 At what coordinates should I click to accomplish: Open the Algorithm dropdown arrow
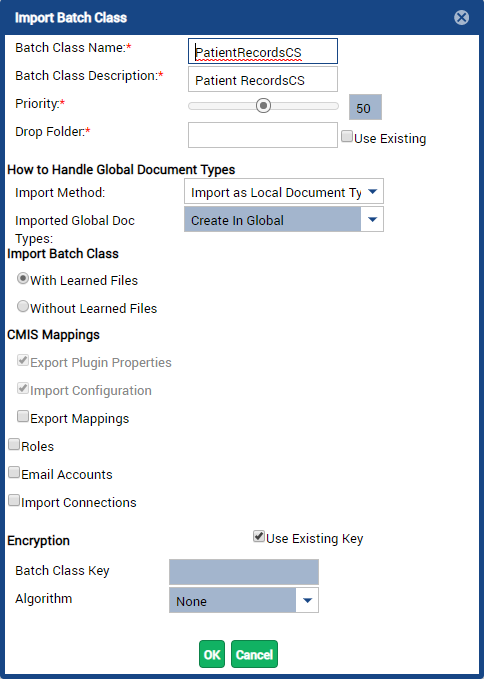307,600
